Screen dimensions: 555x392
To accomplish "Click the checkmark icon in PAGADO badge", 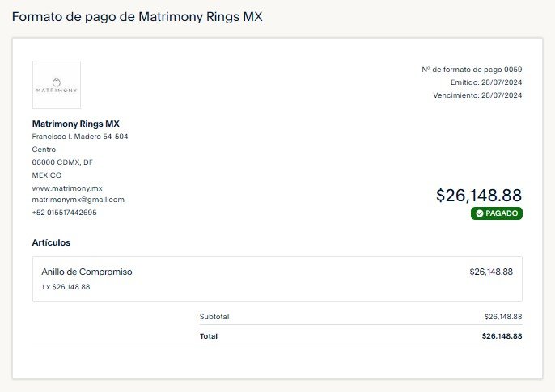I will point(479,213).
